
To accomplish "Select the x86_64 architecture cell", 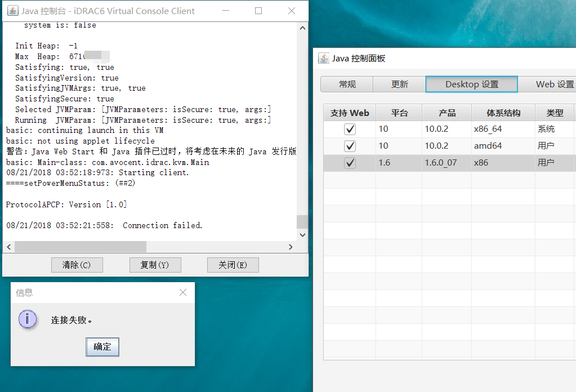I will tap(503, 129).
